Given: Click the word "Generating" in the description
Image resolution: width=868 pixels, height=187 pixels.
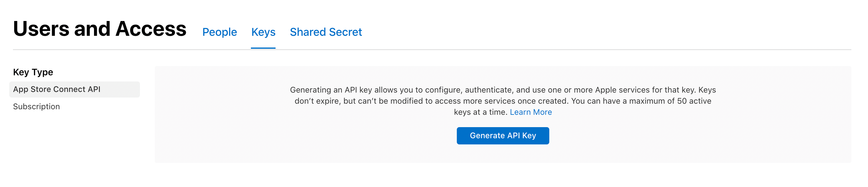Looking at the screenshot, I should click(310, 90).
